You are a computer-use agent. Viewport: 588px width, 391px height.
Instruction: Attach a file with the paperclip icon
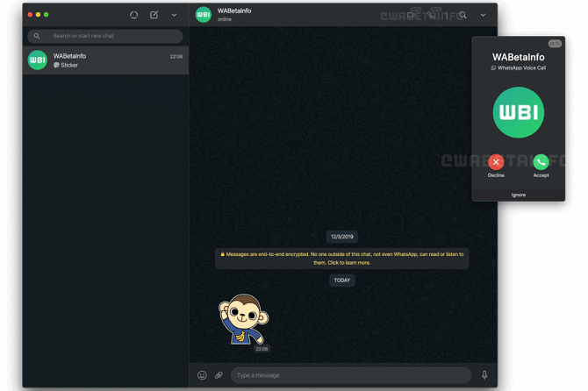(x=219, y=375)
